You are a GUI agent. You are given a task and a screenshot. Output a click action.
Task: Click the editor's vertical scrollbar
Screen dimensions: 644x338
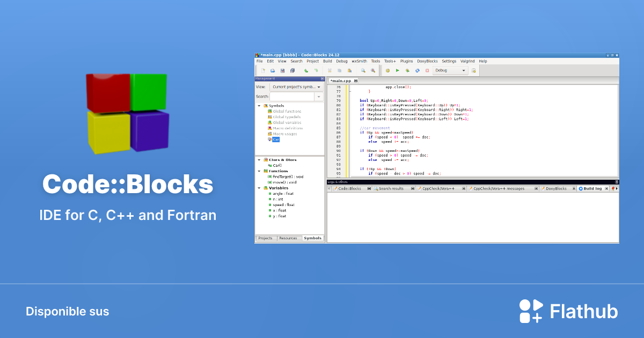click(x=616, y=129)
